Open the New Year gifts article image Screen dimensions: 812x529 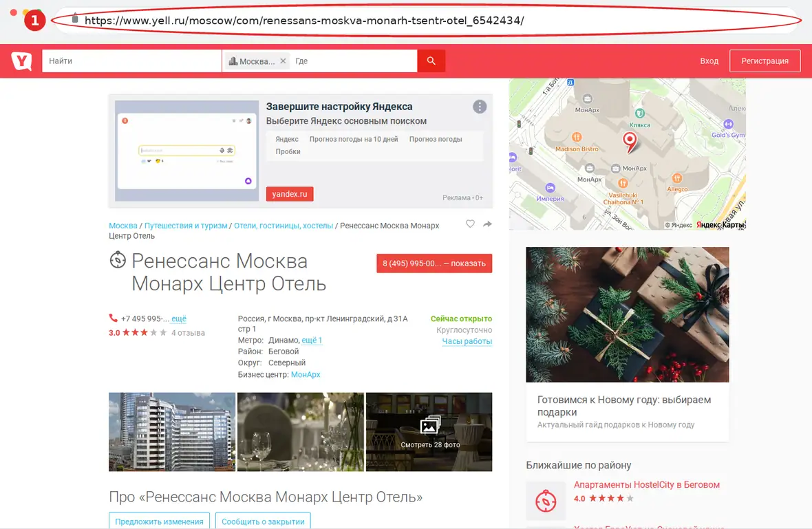pos(627,314)
